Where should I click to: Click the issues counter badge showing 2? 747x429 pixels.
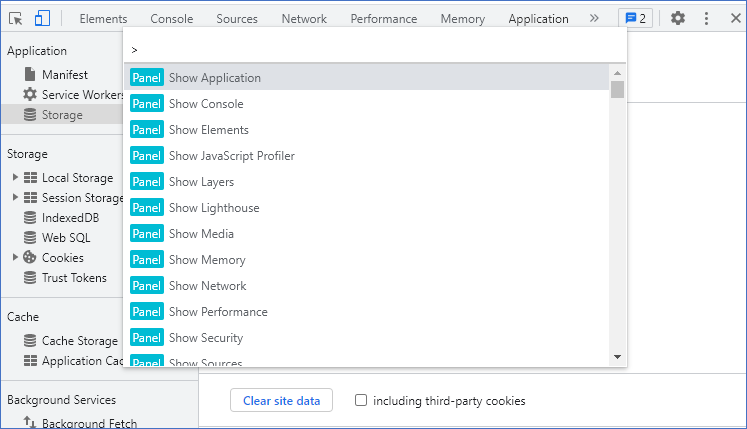[x=635, y=18]
